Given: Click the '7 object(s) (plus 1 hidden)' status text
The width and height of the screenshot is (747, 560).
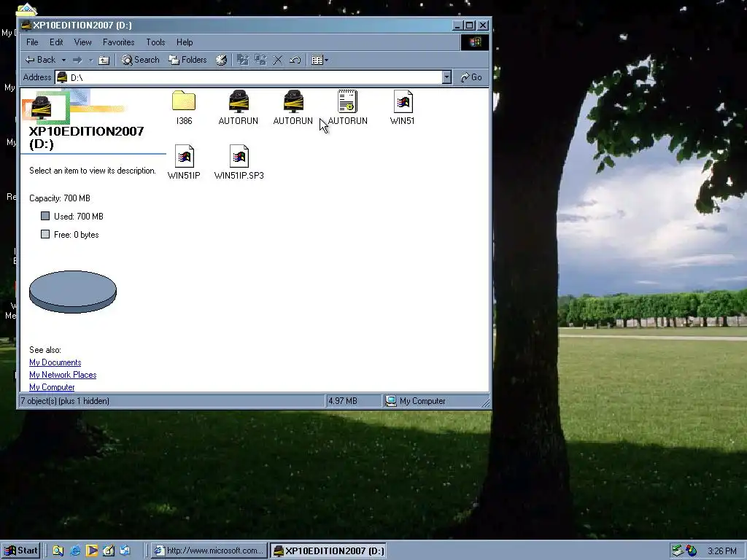Looking at the screenshot, I should pyautogui.click(x=65, y=401).
